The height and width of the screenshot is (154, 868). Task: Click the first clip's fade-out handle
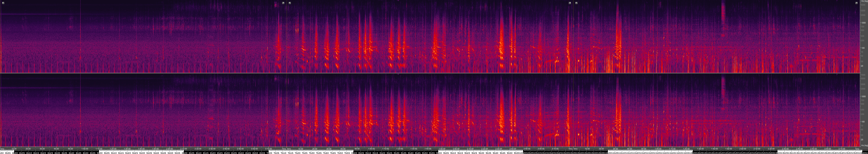(x=283, y=3)
